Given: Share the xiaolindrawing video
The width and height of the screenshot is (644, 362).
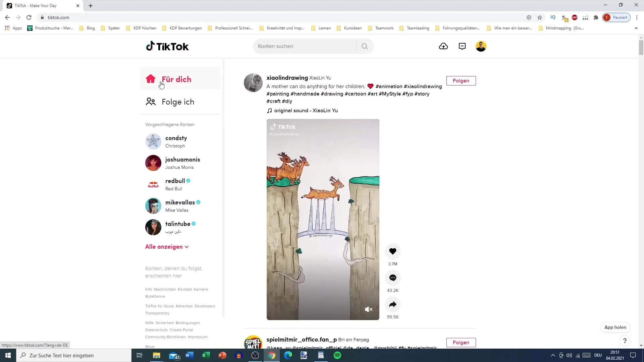Looking at the screenshot, I should 393,304.
